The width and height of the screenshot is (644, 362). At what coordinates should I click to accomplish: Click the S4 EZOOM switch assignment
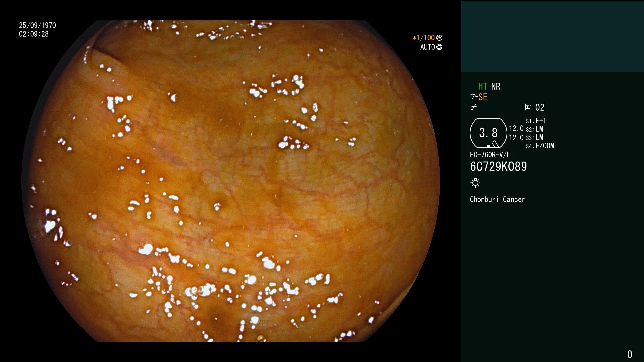pyautogui.click(x=540, y=146)
